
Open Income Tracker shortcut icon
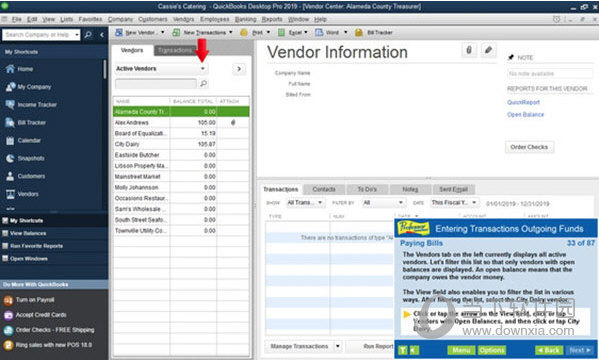10,104
